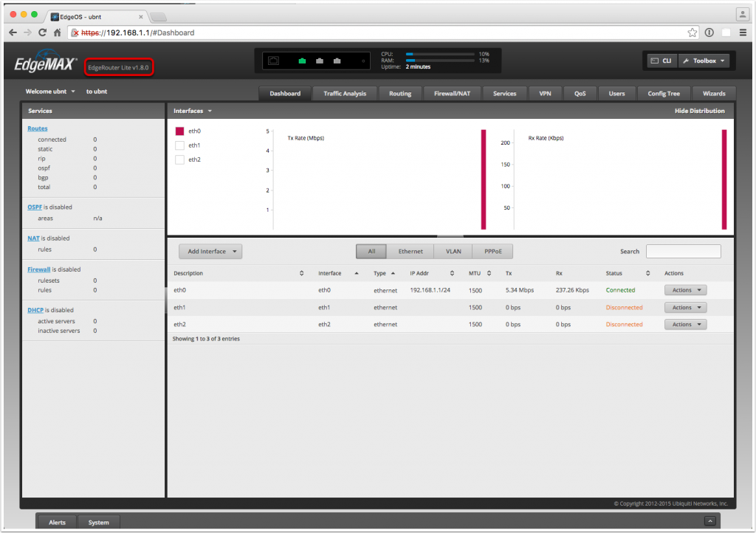This screenshot has width=756, height=533.
Task: Click the interface Search field
Action: [683, 252]
